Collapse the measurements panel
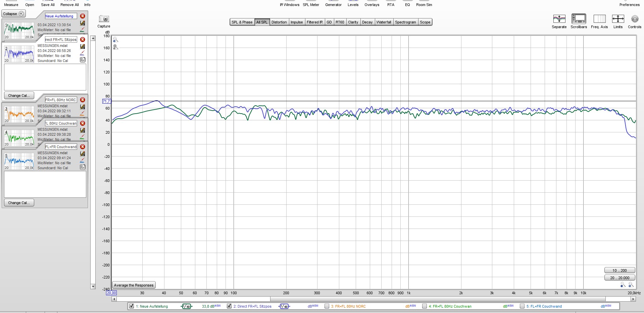The height and width of the screenshot is (313, 644). pos(14,14)
